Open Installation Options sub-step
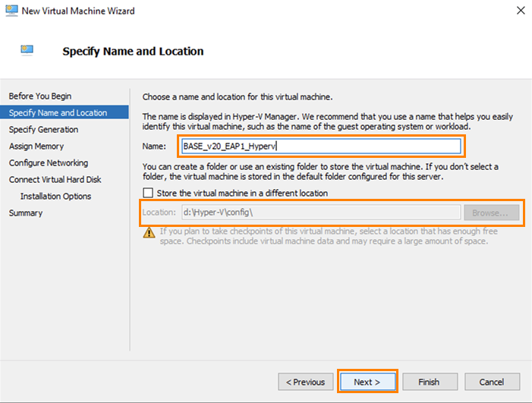The image size is (532, 403). [55, 197]
